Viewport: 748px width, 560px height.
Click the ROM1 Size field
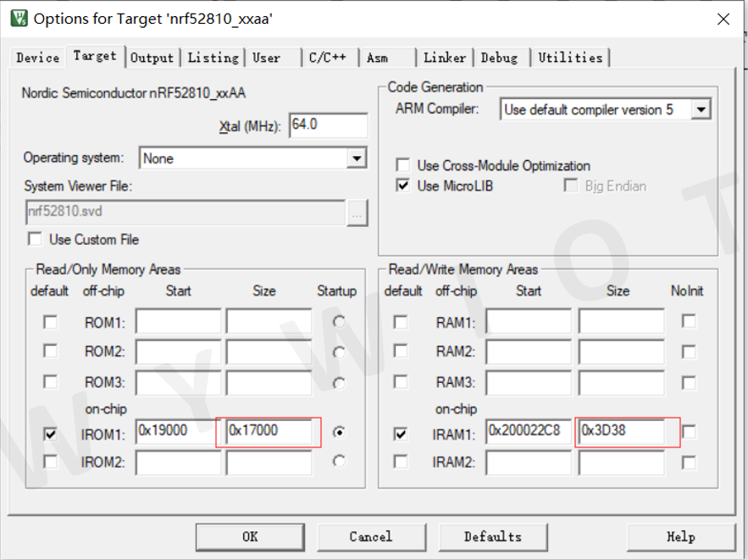269,321
